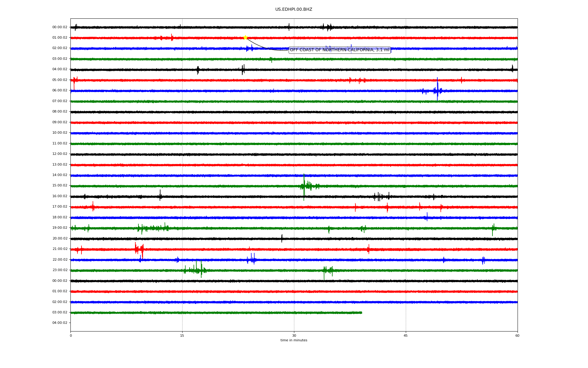Click the 07:00:02 row label
Viewport: 588px width, 368px height.
coord(60,101)
